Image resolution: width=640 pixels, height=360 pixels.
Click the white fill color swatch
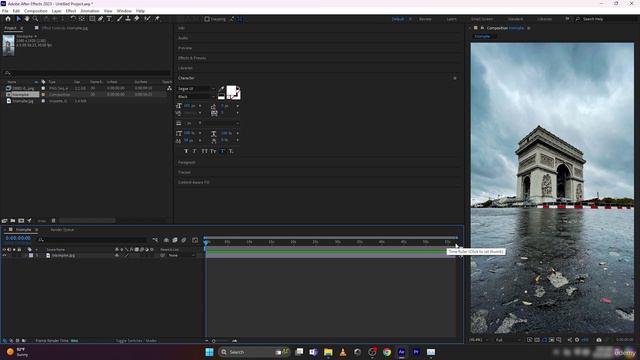(231, 91)
